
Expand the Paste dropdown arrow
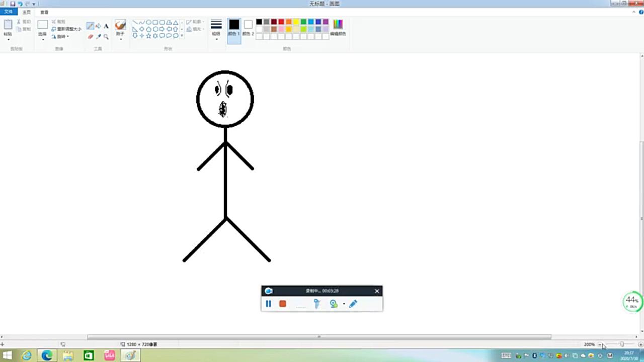8,39
